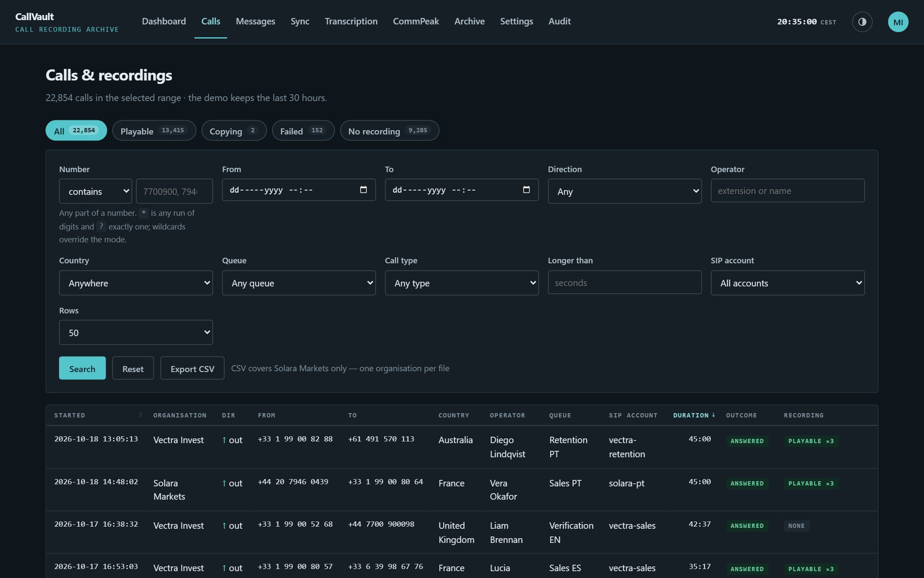Filter by Playable recordings chip
The image size is (924, 578).
click(154, 131)
